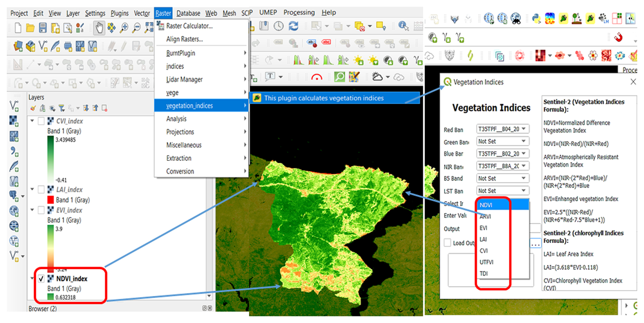Image resolution: width=644 pixels, height=323 pixels.
Task: Click the Python console icon
Action: click(x=536, y=18)
